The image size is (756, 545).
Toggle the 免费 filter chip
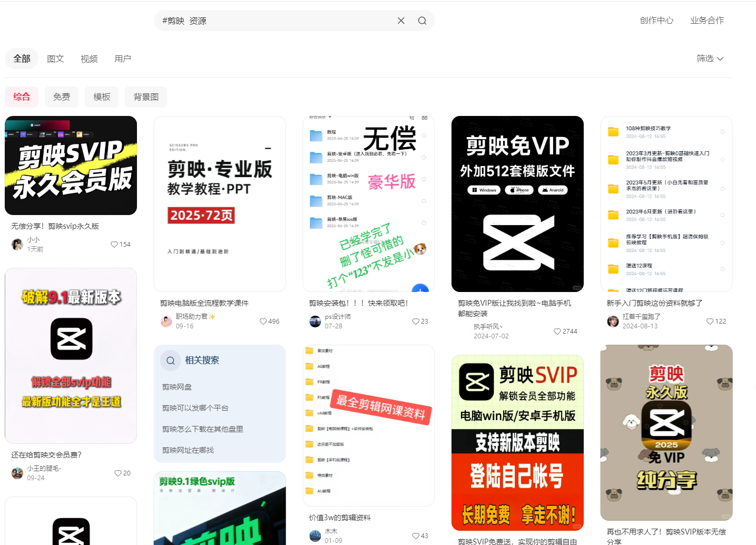coord(61,96)
